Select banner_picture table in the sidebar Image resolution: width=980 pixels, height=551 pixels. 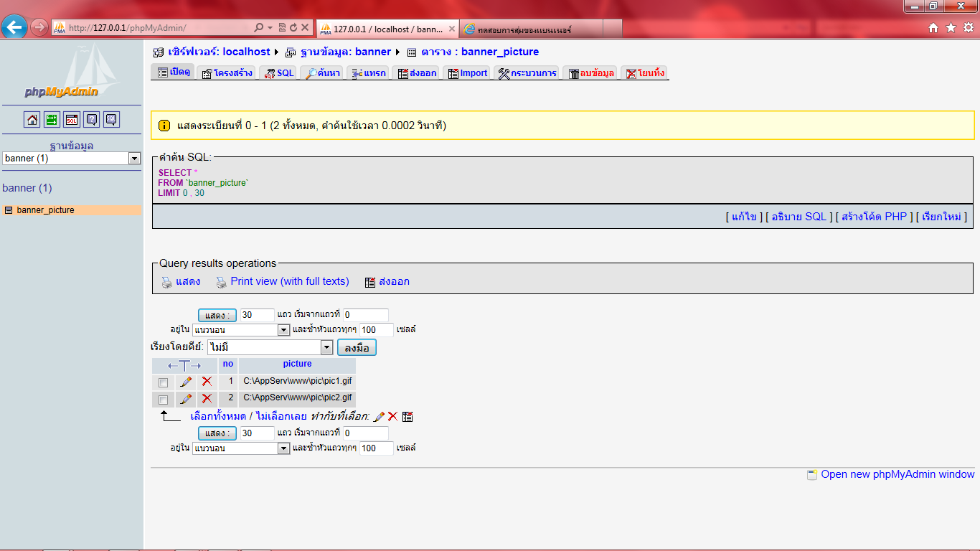pos(45,210)
